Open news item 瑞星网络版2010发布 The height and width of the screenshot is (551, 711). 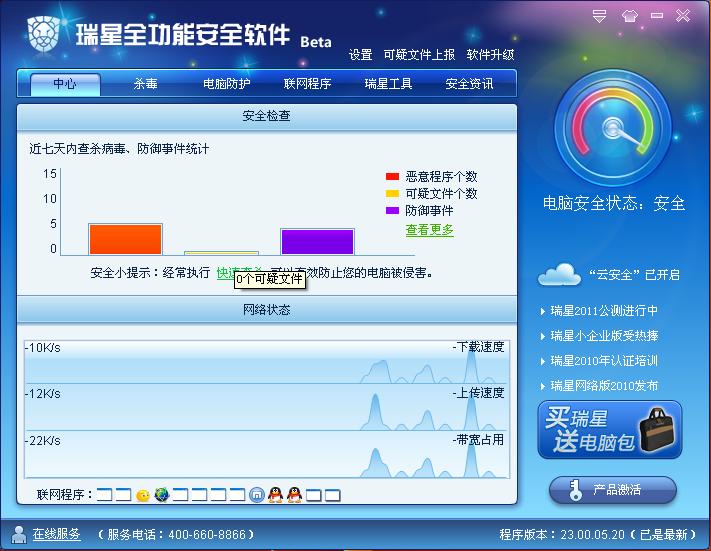coord(604,386)
